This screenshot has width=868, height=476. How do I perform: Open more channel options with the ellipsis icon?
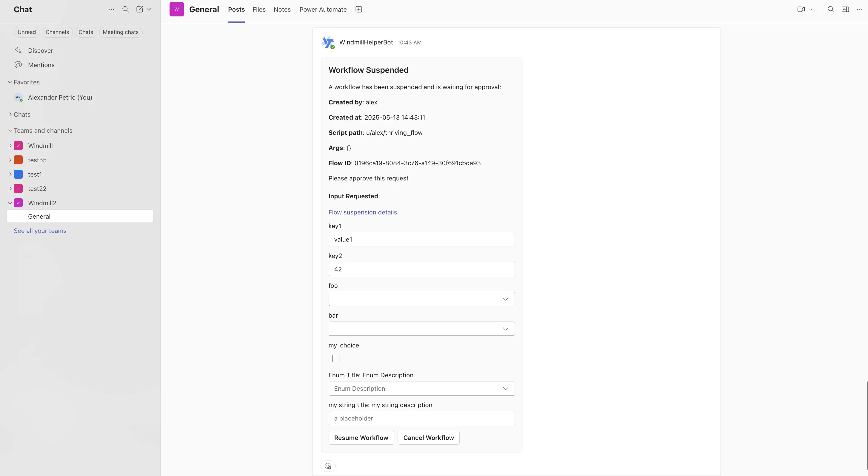[x=860, y=9]
